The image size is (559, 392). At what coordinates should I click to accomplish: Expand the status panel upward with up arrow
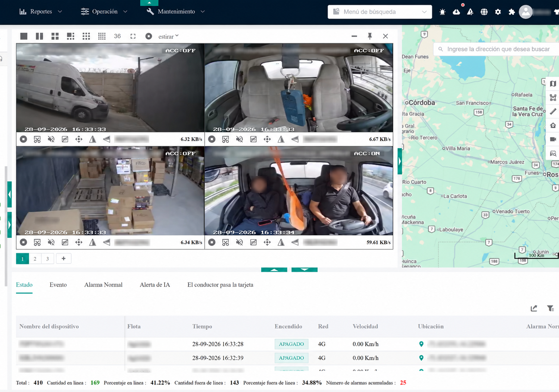(274, 270)
